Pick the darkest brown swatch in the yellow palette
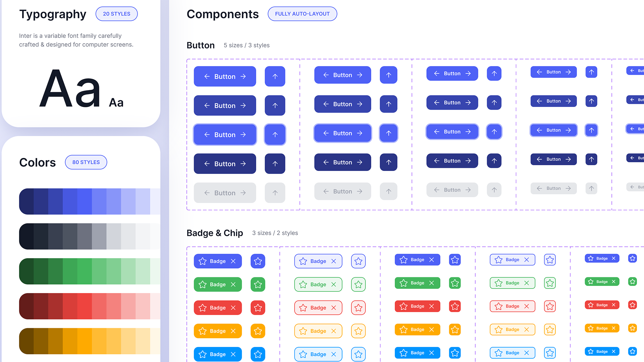 coord(27,341)
